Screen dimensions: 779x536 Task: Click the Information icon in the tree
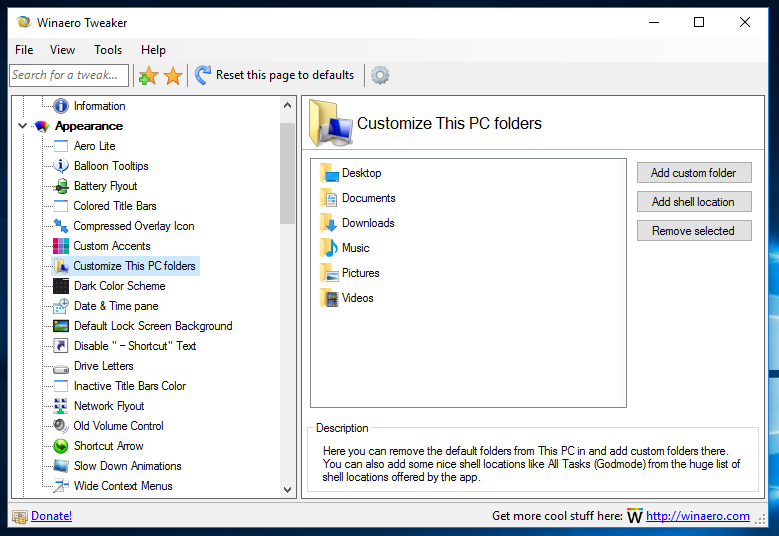click(x=61, y=106)
